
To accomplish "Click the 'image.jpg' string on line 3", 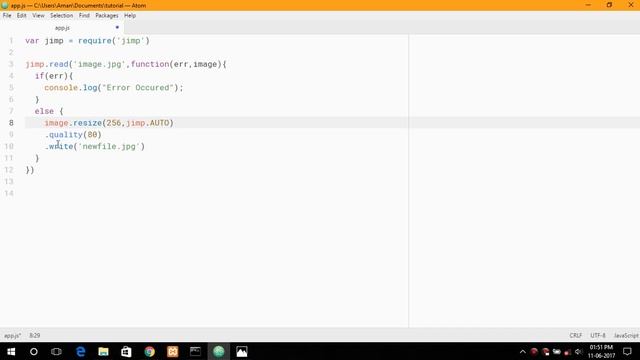I will click(99, 64).
